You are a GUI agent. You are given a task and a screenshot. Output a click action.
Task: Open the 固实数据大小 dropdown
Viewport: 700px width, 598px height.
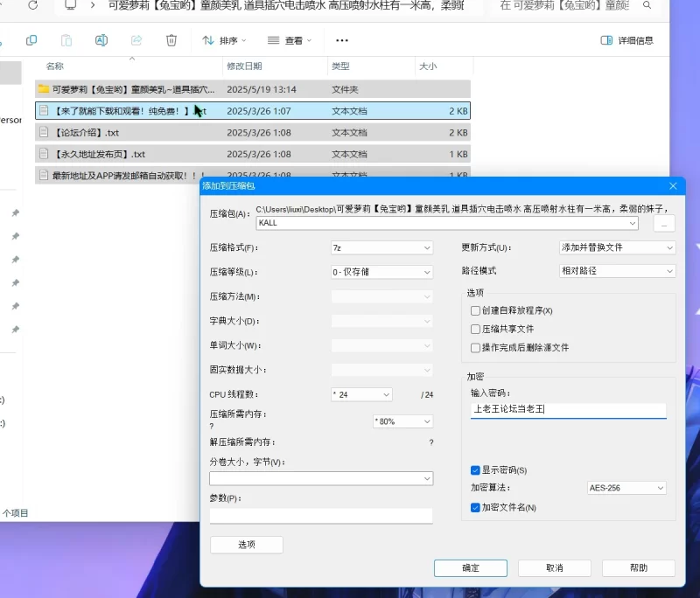coord(381,370)
